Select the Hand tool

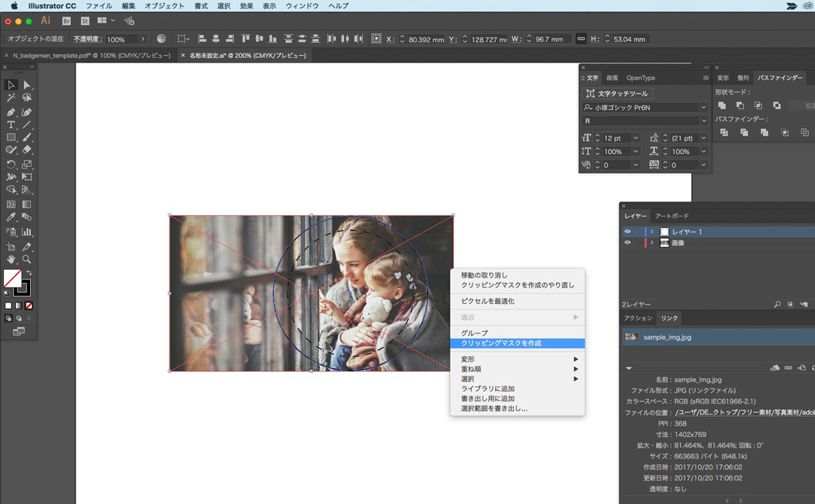(x=11, y=259)
